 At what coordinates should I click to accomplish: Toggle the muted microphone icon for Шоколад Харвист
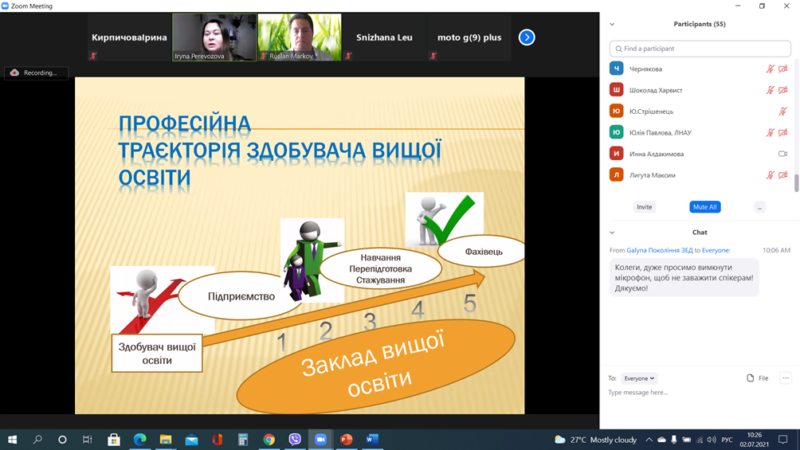(x=770, y=90)
